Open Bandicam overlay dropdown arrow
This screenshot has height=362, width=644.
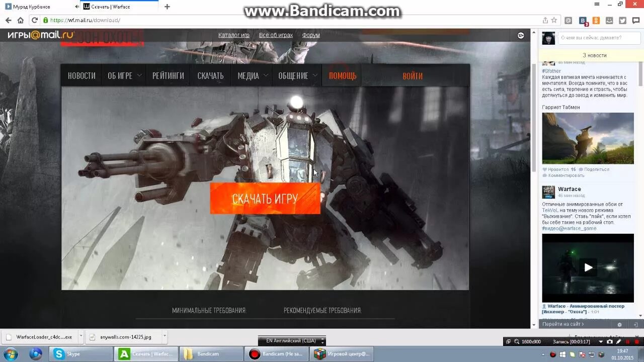click(x=601, y=341)
